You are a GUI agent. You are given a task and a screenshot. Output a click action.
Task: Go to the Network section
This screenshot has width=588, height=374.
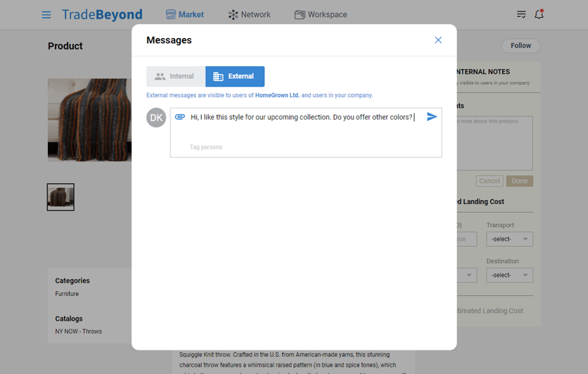(249, 14)
